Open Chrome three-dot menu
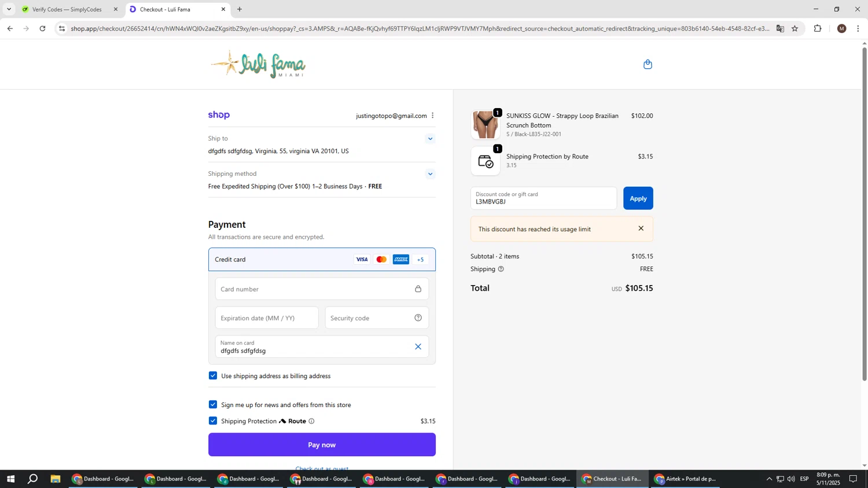 click(858, 28)
